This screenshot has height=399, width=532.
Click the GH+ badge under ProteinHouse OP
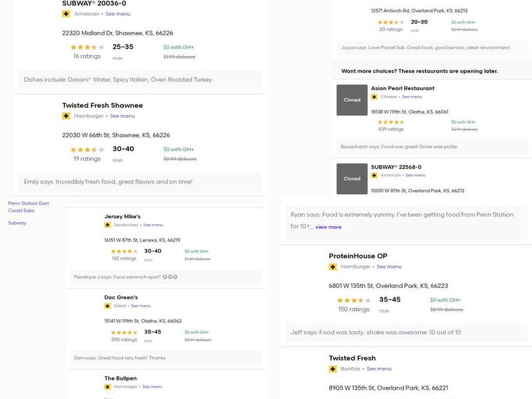pyautogui.click(x=333, y=267)
